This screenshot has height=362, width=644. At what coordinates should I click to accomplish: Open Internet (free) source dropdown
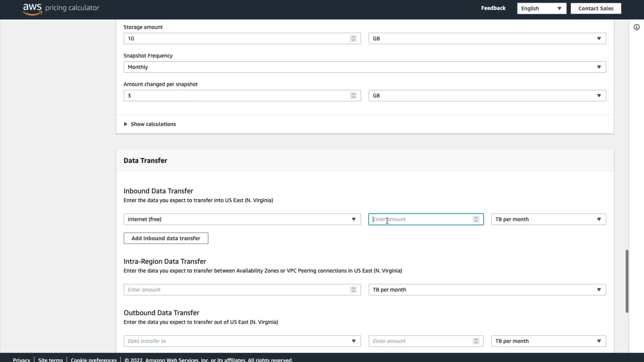click(x=242, y=219)
